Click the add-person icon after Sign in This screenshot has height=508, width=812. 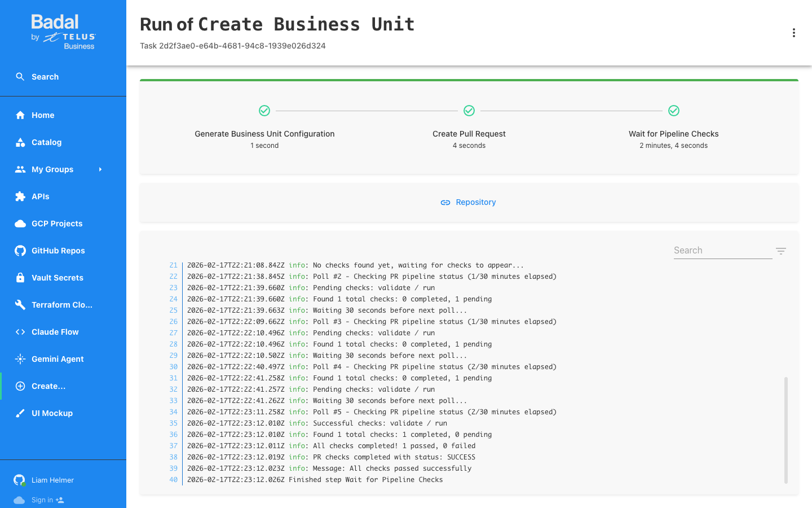point(60,500)
